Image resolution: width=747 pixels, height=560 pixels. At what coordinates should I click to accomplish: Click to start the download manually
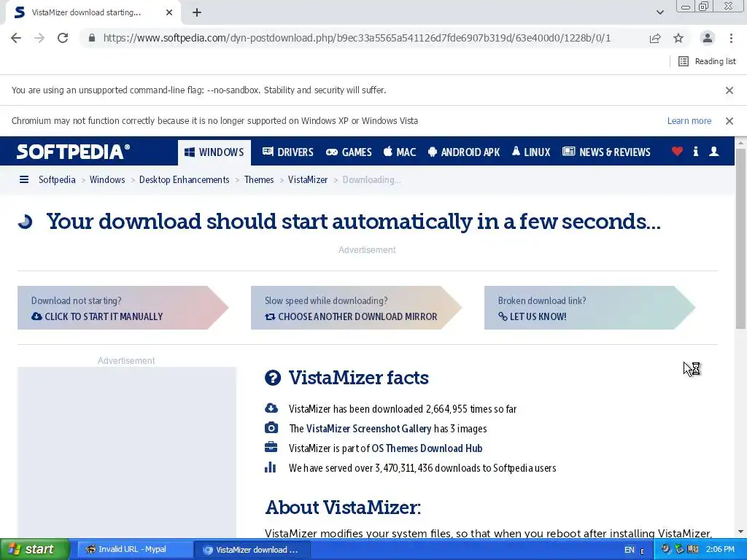coord(123,308)
